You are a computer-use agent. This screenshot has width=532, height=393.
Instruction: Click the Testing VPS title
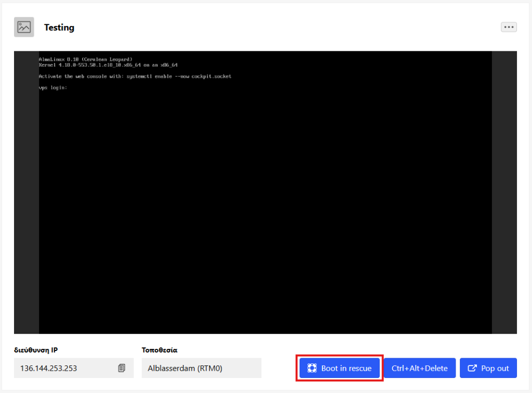(x=59, y=27)
